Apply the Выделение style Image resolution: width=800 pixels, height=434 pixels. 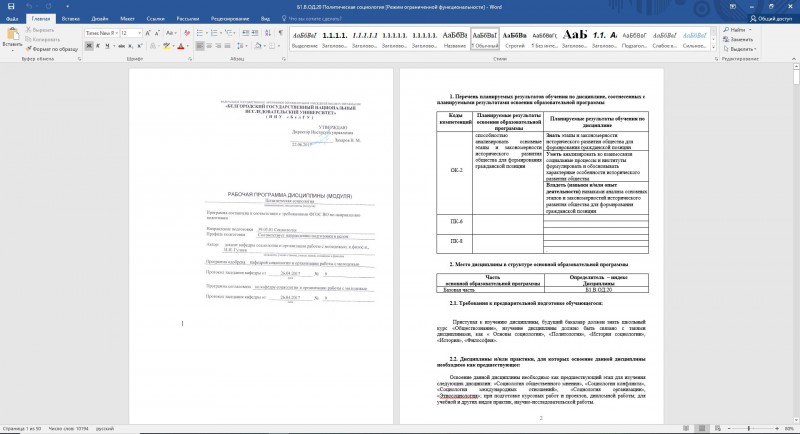pyautogui.click(x=305, y=39)
